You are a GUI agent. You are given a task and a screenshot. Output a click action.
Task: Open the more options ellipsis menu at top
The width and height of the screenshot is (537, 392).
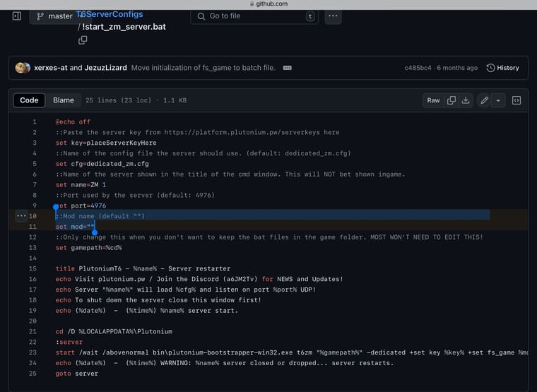coord(333,16)
